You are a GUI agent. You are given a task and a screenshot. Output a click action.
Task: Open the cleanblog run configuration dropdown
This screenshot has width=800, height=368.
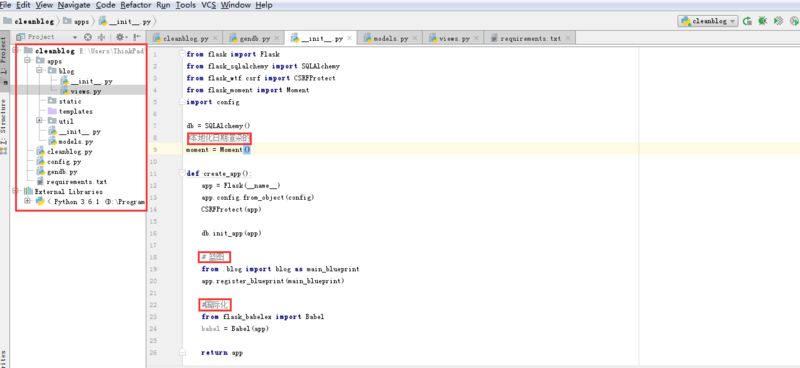[708, 21]
